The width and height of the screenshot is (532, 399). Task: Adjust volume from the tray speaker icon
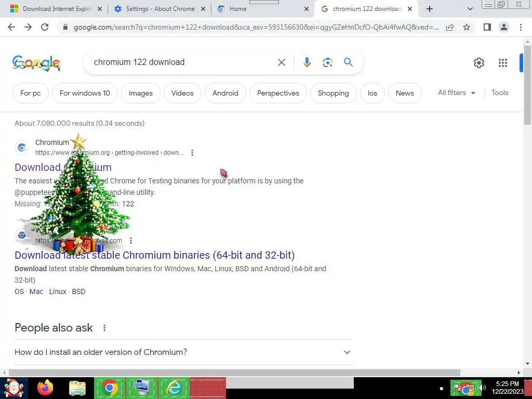(482, 388)
